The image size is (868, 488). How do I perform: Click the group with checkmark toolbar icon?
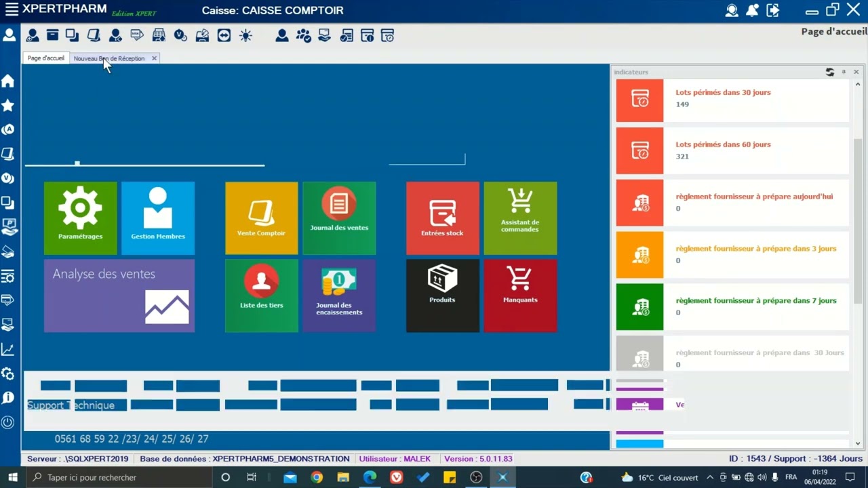[303, 35]
